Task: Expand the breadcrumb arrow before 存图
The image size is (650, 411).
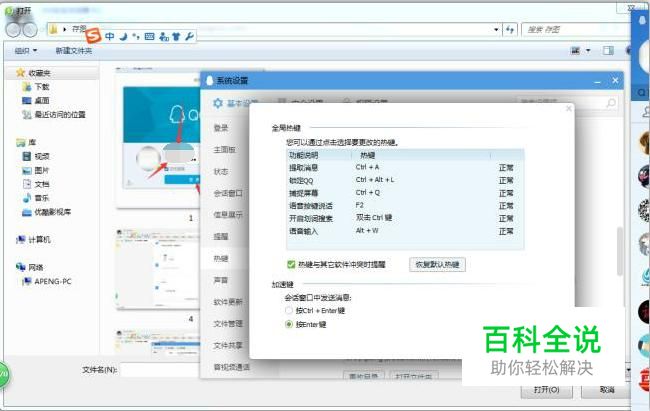Action: pyautogui.click(x=65, y=29)
